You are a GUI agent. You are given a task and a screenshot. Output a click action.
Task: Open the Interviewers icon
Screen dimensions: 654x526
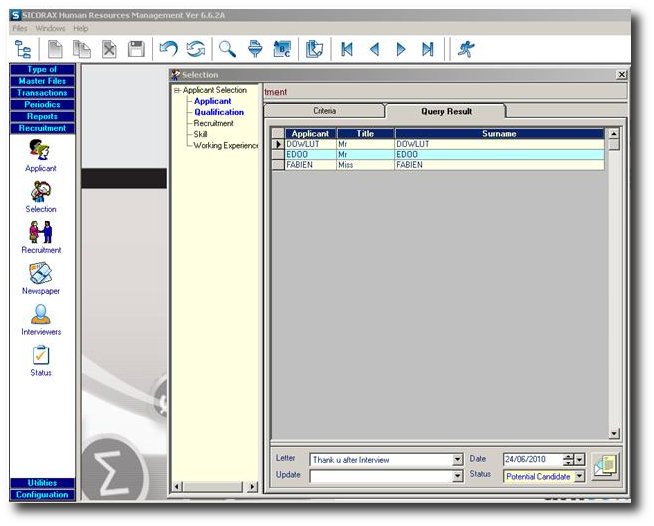tap(41, 314)
